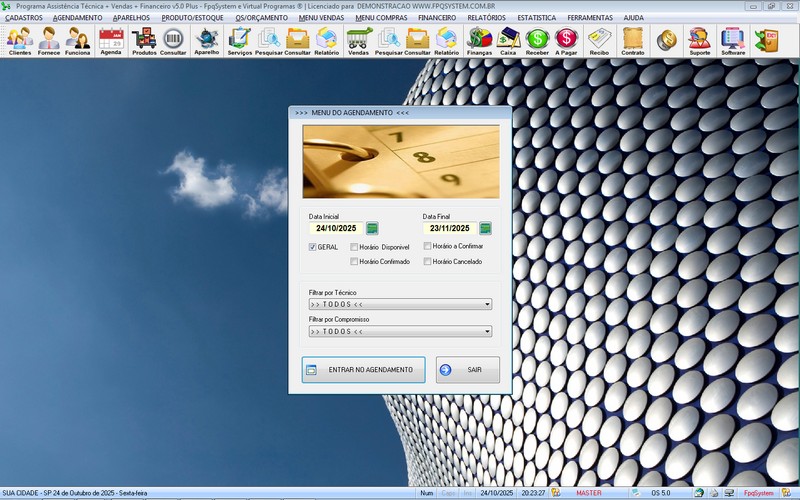The height and width of the screenshot is (500, 800).
Task: Open the PRODUTO/ESTOQUE menu
Action: 192,17
